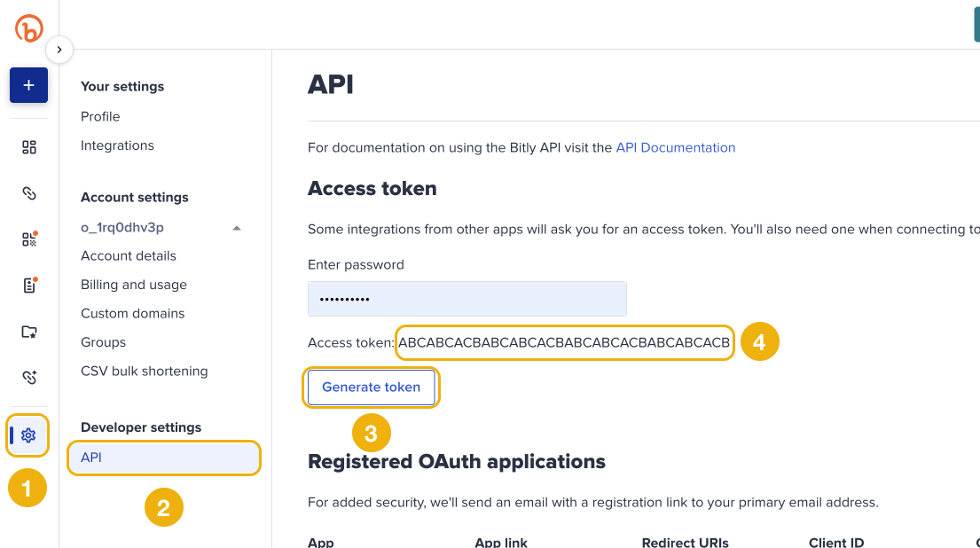Image resolution: width=980 pixels, height=548 pixels.
Task: Open Custom domains page
Action: [132, 313]
